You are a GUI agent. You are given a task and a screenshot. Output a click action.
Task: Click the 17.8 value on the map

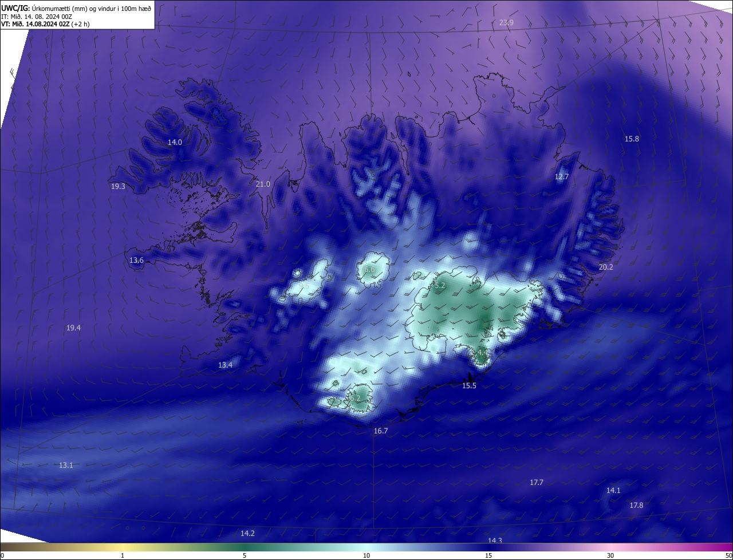tap(636, 505)
